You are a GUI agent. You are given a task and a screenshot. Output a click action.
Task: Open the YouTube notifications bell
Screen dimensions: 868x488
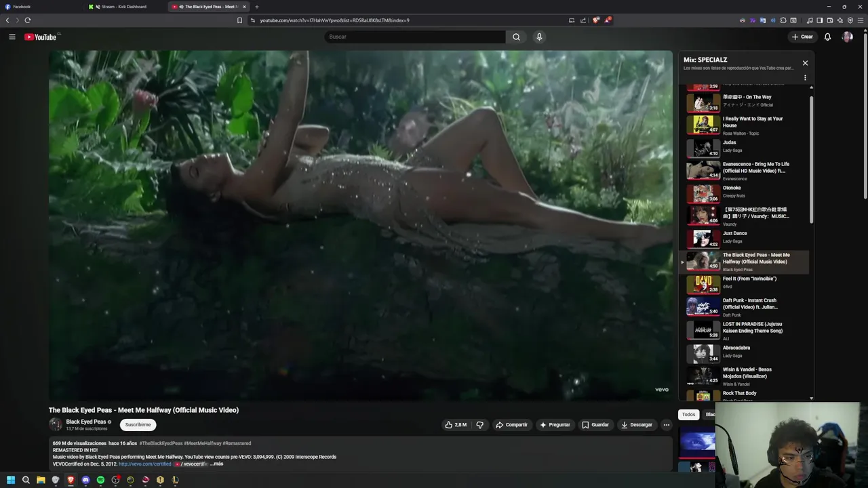coord(827,37)
